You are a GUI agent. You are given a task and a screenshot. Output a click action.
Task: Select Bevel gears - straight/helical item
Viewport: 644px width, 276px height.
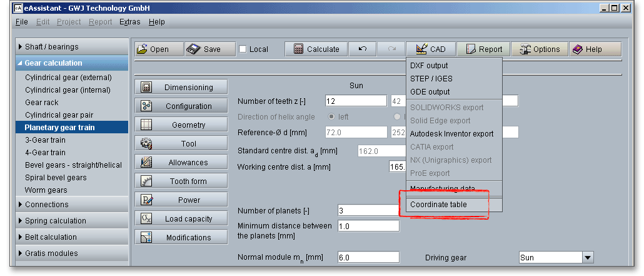pyautogui.click(x=73, y=165)
